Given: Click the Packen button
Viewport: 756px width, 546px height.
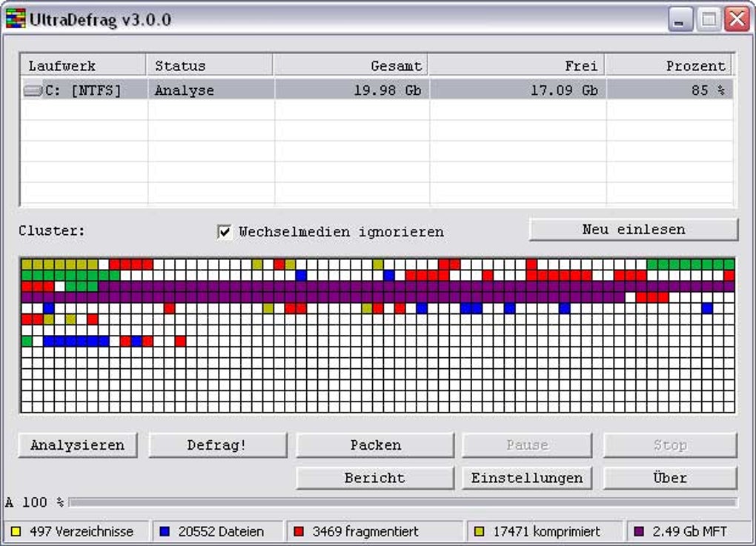Looking at the screenshot, I should pyautogui.click(x=374, y=445).
